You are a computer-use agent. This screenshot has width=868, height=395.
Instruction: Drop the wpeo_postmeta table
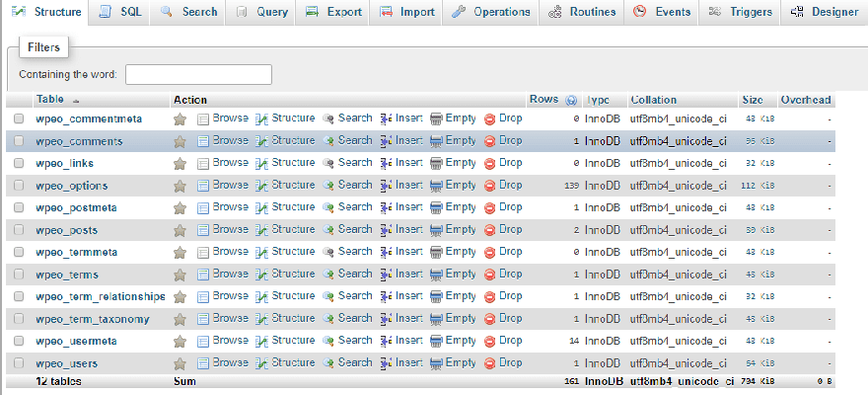[503, 207]
